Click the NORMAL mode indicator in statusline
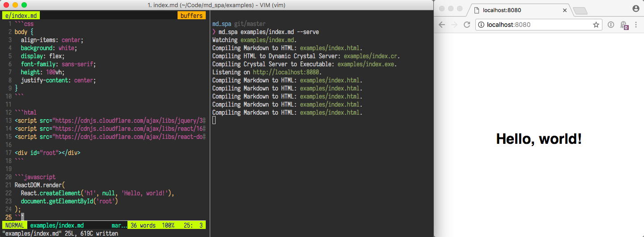The image size is (644, 237). pos(15,225)
